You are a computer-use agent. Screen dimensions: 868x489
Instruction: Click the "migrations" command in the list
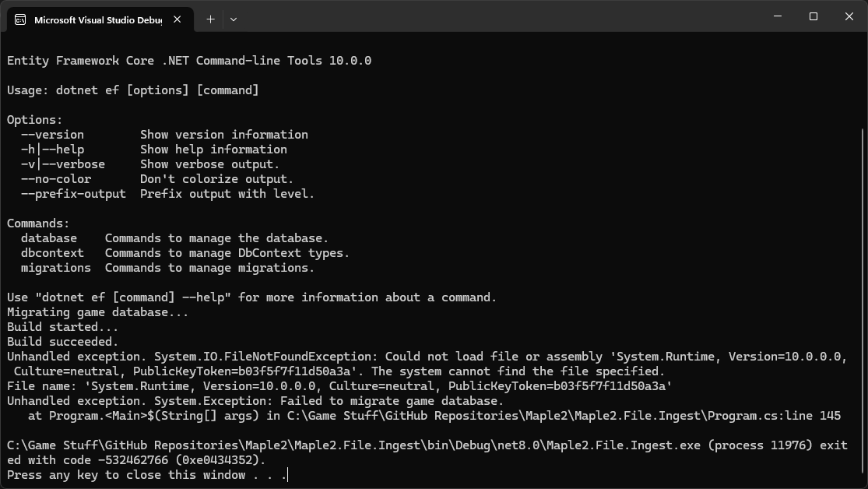(56, 268)
